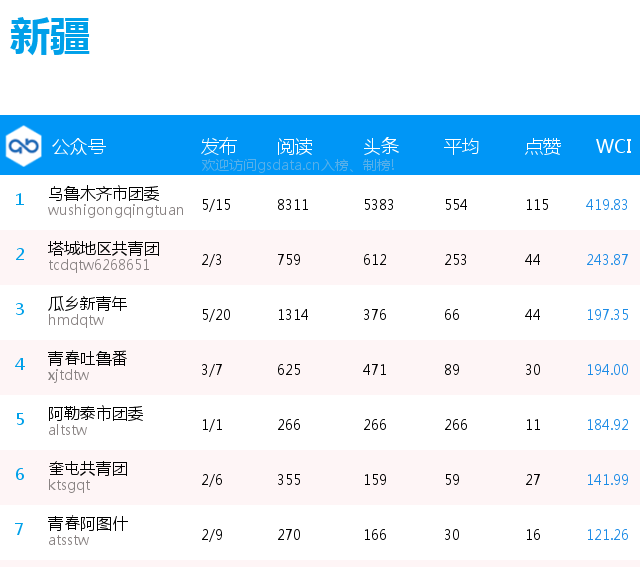The image size is (640, 567).
Task: Open the 乌鲁木齐市团委 account name
Action: point(104,193)
